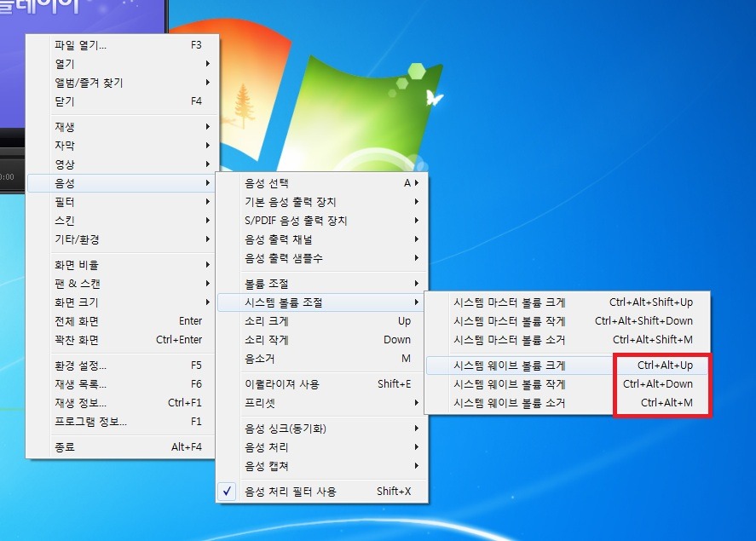Open the 프리셋 submenu

click(x=320, y=403)
